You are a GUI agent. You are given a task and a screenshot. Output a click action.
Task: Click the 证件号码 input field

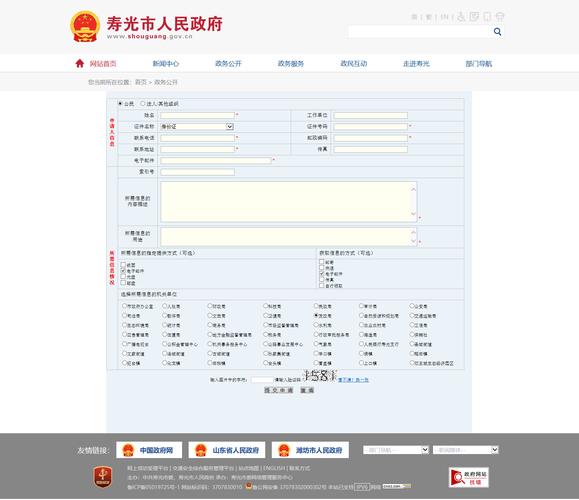pos(371,127)
